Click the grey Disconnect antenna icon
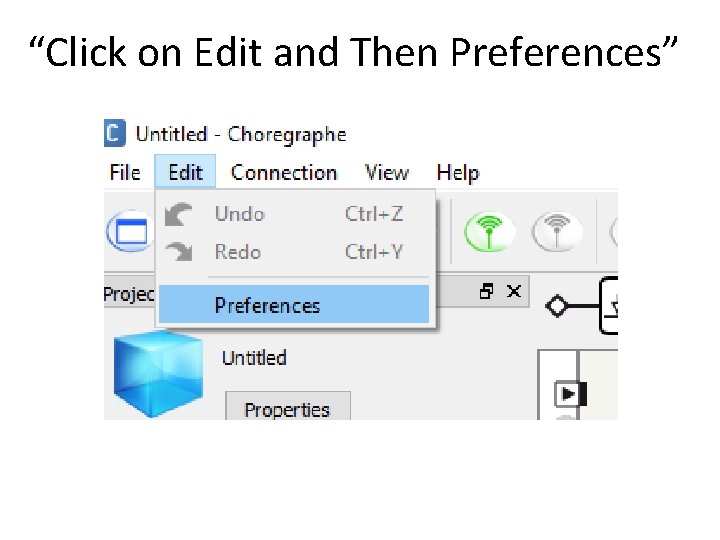 tap(557, 231)
